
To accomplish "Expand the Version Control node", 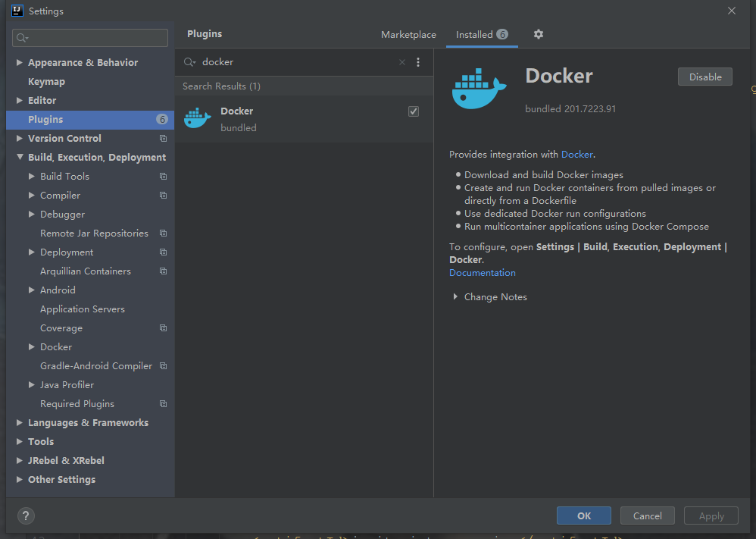I will pos(19,138).
